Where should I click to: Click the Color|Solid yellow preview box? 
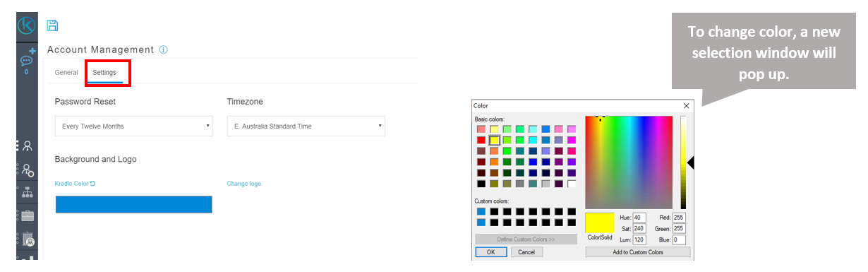[600, 222]
